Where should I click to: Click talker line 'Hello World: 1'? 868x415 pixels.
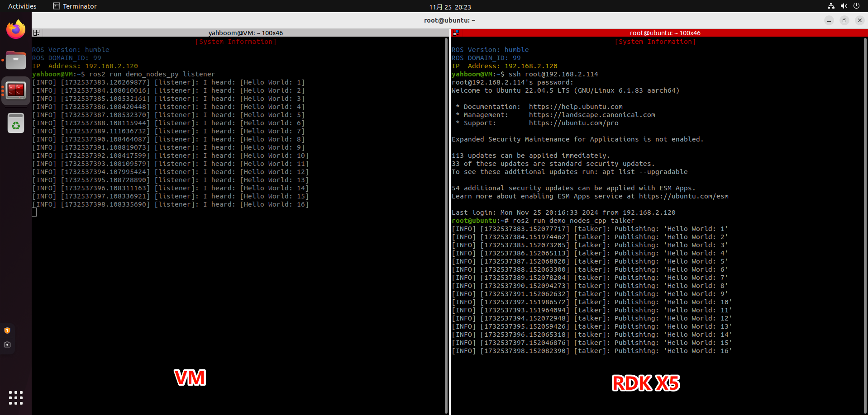coord(590,229)
